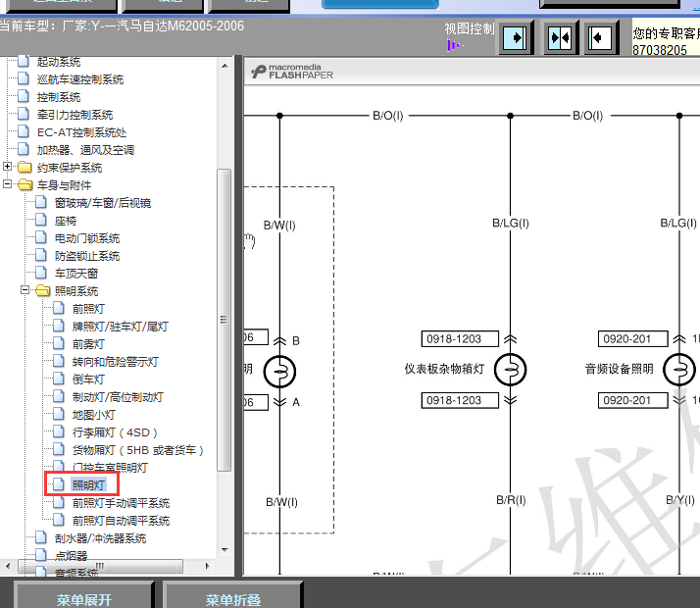Screen dimensions: 700x608
Task: Click the page icon next to 起动系统
Action: pos(24,61)
